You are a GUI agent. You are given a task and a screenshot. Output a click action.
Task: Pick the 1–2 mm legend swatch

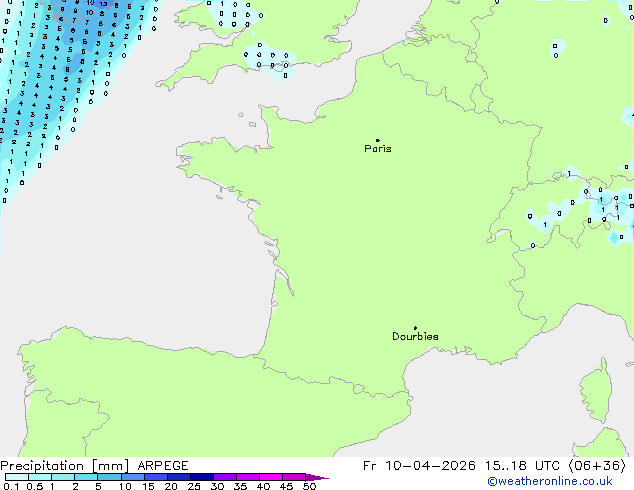point(63,477)
